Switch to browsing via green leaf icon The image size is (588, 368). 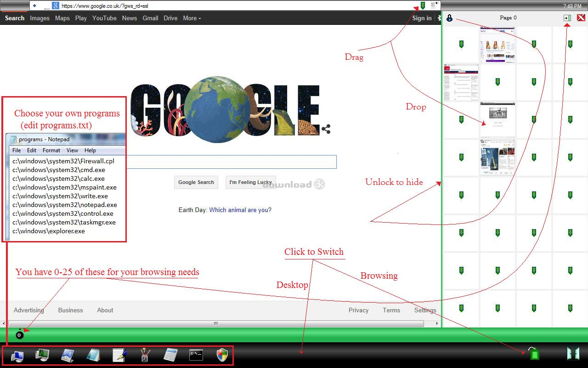click(533, 354)
